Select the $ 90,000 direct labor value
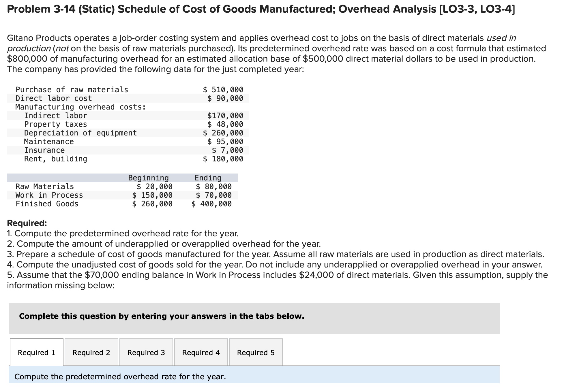Image resolution: width=577 pixels, height=392 pixels. pos(225,98)
